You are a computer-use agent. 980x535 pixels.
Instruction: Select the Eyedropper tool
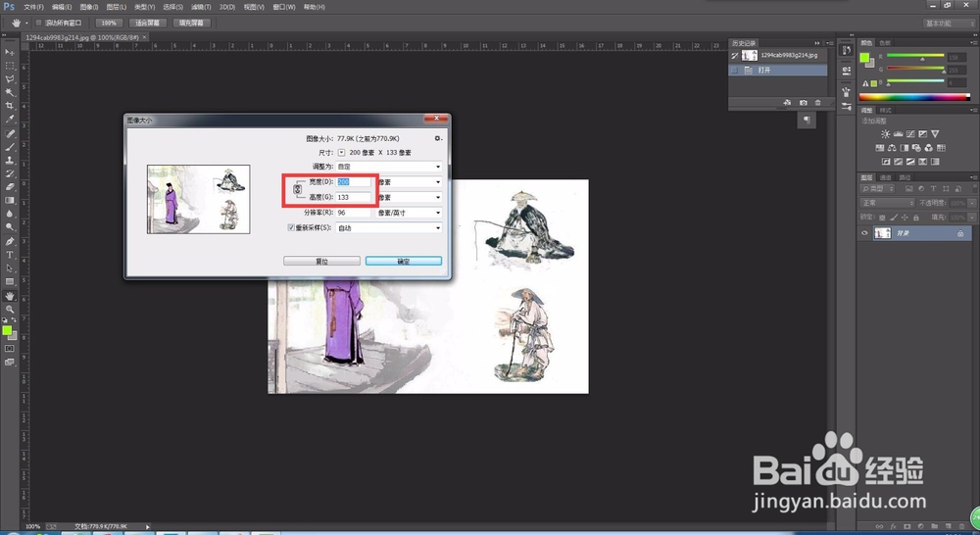click(x=10, y=119)
